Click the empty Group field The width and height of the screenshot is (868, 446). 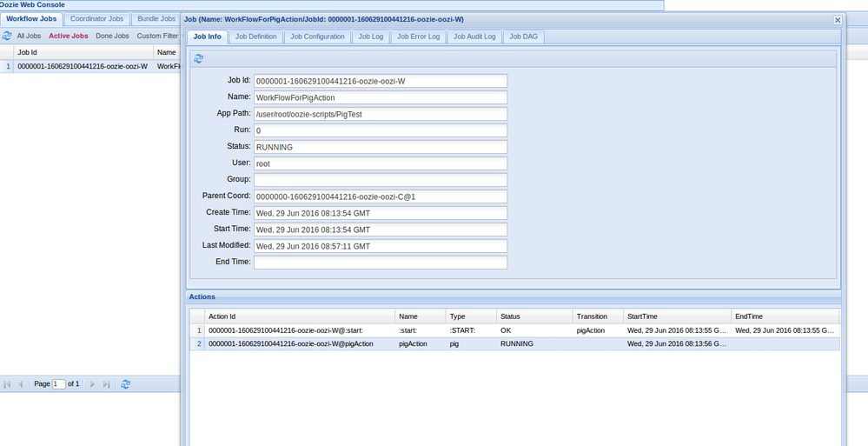click(x=381, y=180)
